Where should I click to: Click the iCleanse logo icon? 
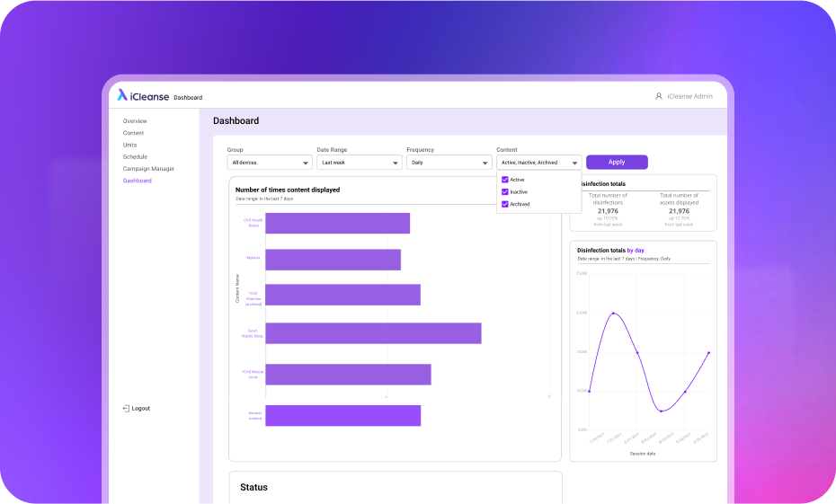tap(122, 95)
